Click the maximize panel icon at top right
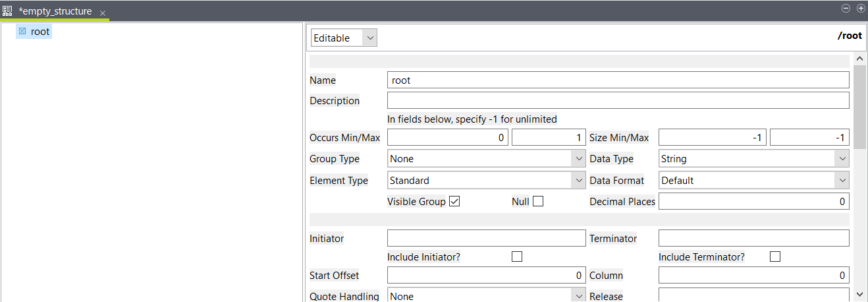Screen dimensions: 868x302 [x=860, y=9]
